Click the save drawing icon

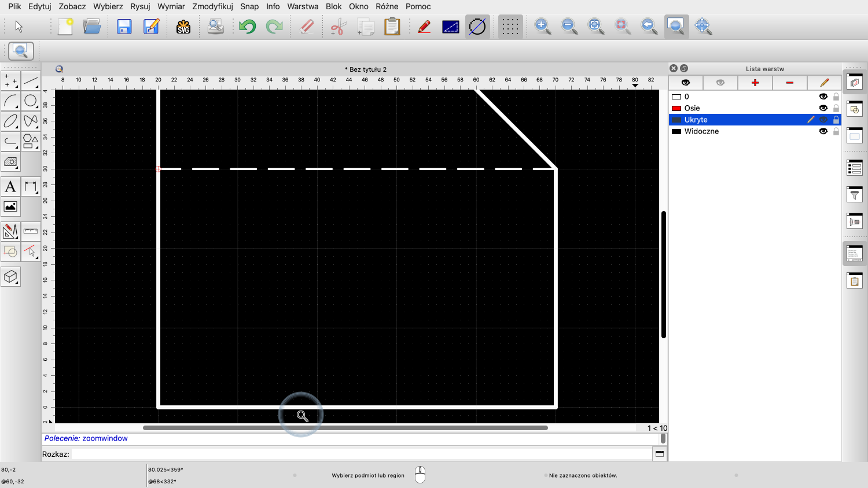[124, 27]
